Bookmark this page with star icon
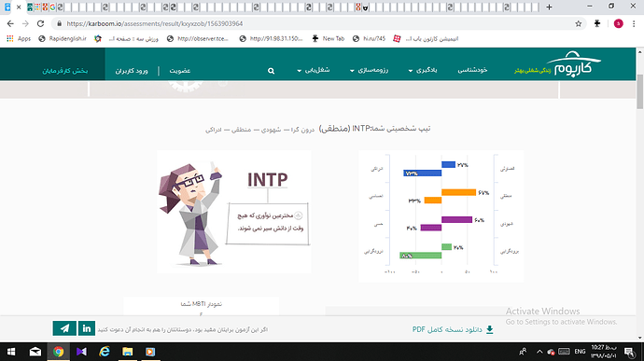 579,24
